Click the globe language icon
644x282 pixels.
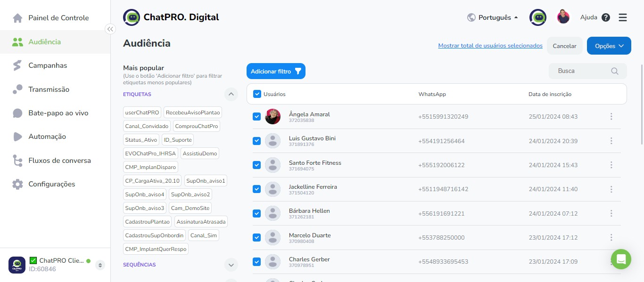pos(471,17)
